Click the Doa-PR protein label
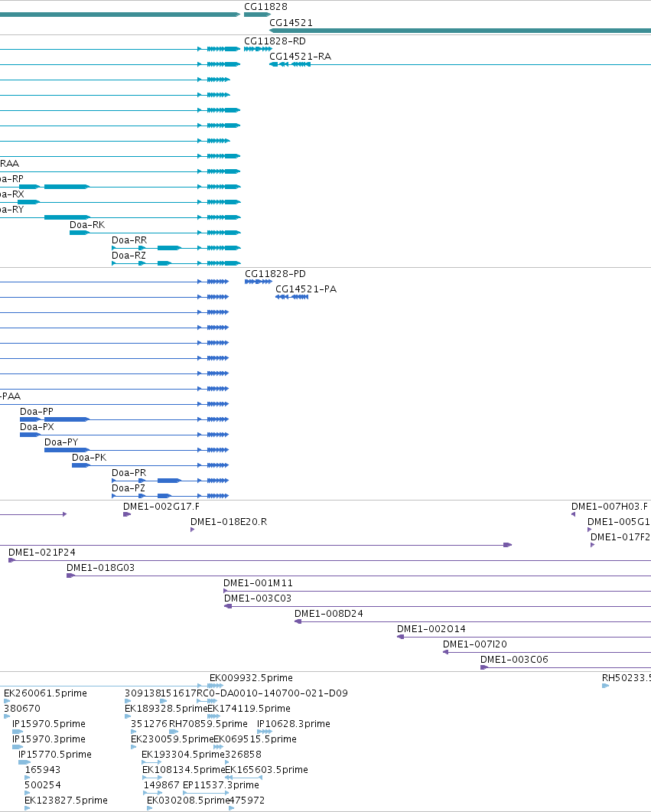Viewport: 651px width, 812px height. click(x=129, y=473)
